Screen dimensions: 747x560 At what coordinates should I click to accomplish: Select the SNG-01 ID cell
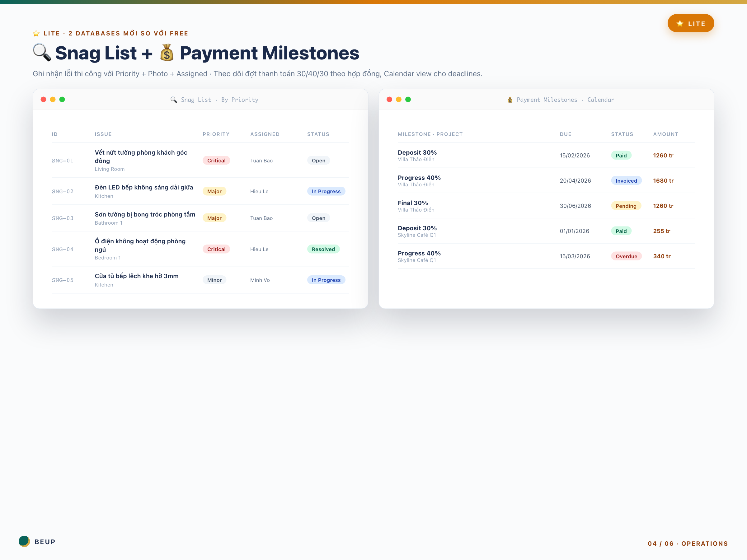(x=63, y=161)
